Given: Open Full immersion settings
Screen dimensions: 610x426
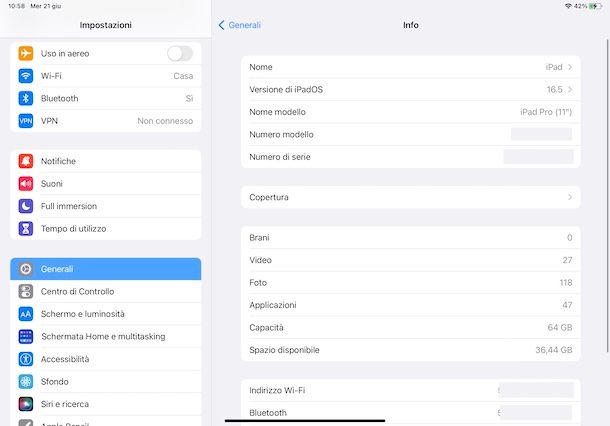Looking at the screenshot, I should coord(106,206).
